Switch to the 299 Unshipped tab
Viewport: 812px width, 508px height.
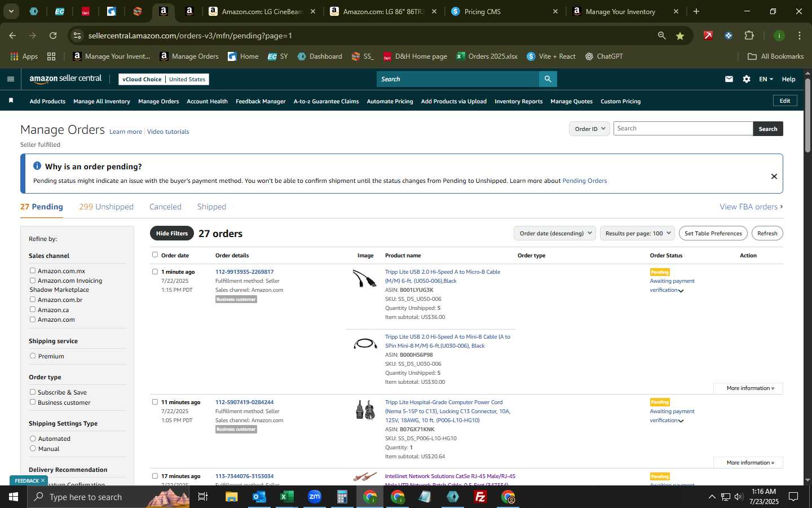(106, 207)
